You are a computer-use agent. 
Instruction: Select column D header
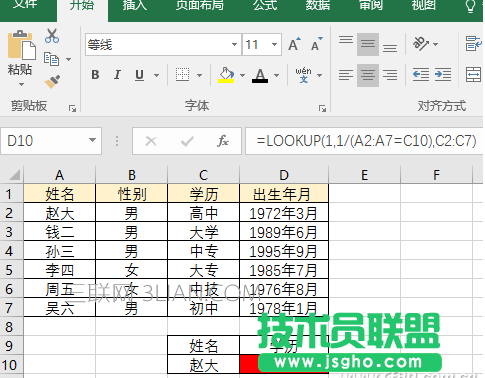coord(284,175)
